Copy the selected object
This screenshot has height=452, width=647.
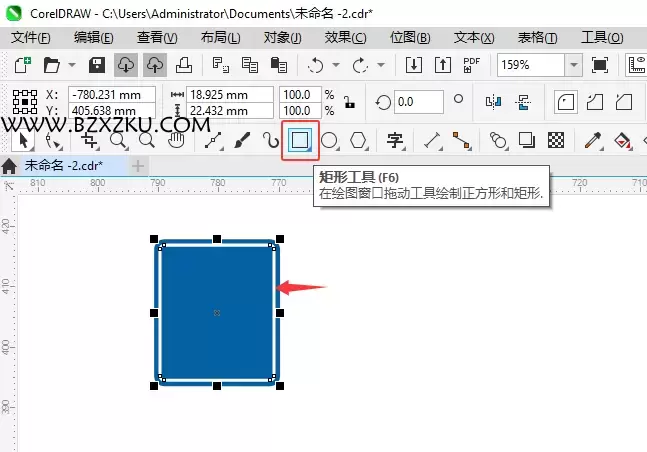[250, 65]
